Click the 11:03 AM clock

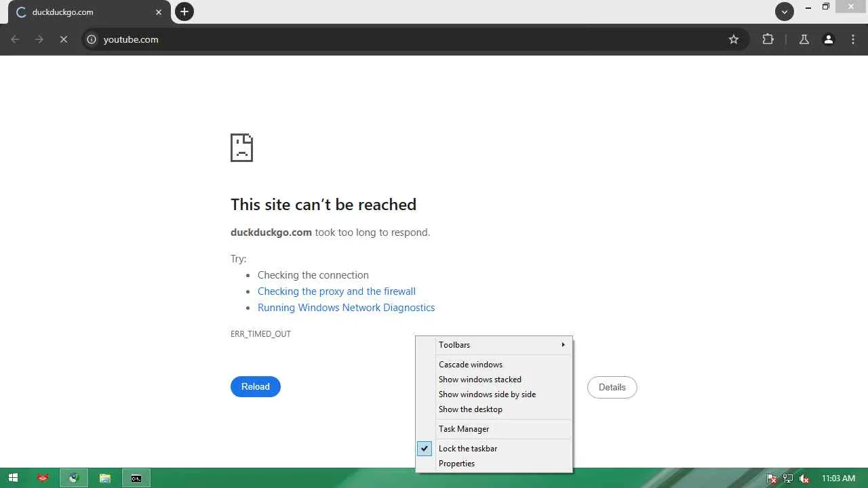838,479
